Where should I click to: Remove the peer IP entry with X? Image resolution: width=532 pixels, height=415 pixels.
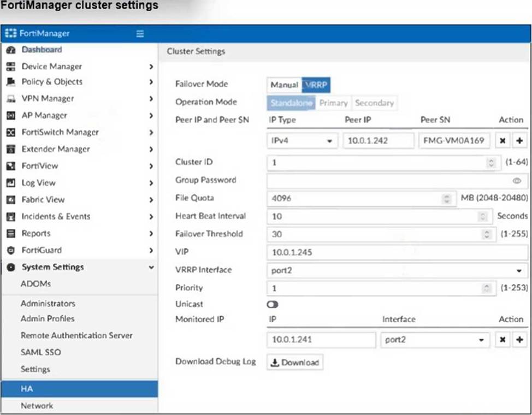point(504,140)
